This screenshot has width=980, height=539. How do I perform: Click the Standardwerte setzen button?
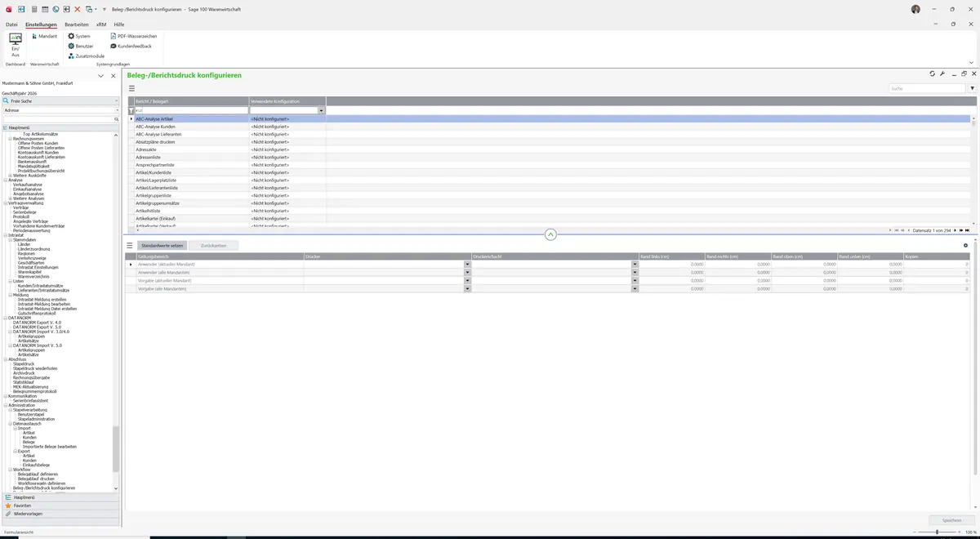point(162,245)
